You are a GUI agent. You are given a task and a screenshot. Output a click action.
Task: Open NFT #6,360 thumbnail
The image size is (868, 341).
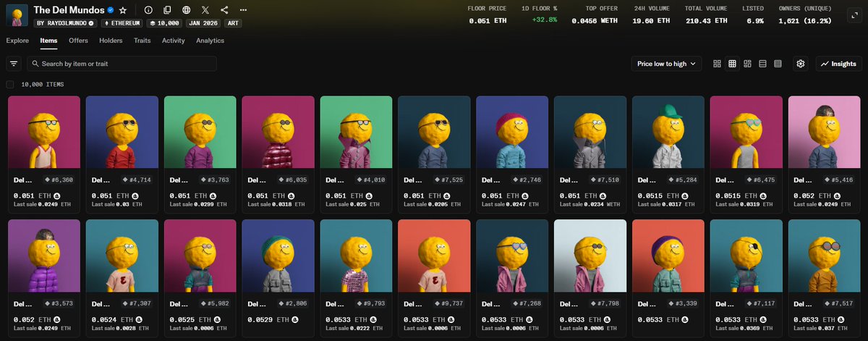(43, 132)
